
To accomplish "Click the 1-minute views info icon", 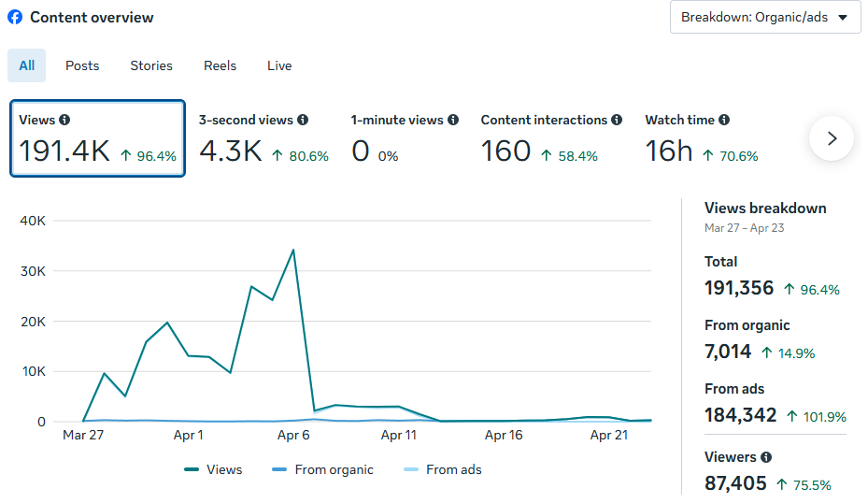I will (x=453, y=120).
